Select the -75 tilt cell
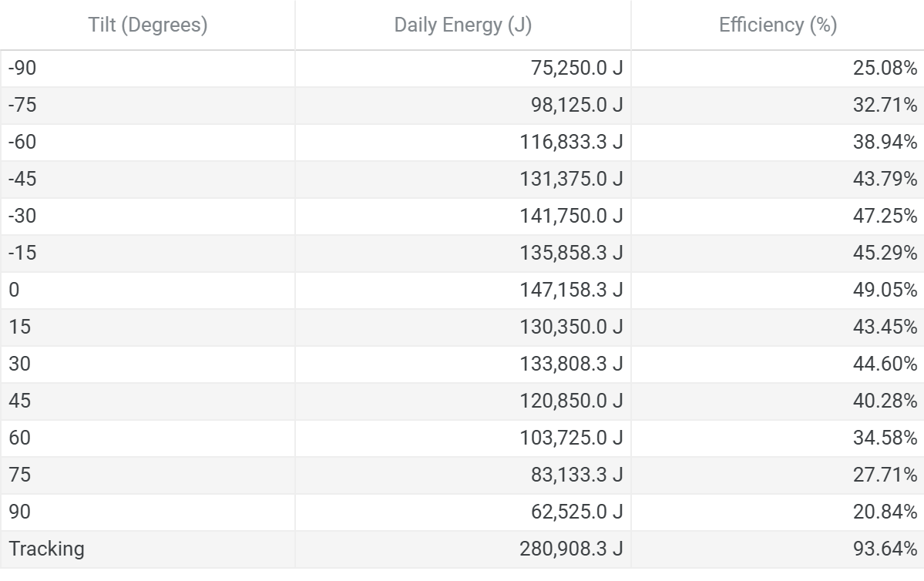 [147, 106]
